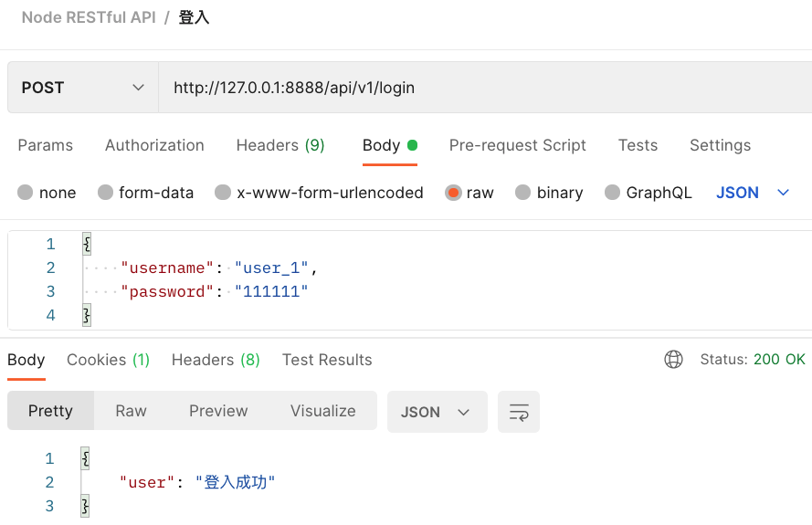Switch response view to Preview
Screen dimensions: 812x525
(218, 411)
